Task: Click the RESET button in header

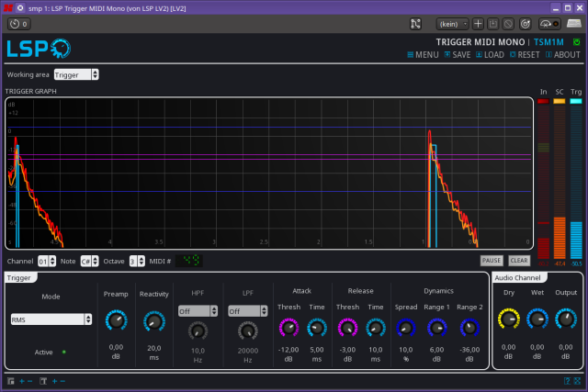Action: click(x=525, y=55)
